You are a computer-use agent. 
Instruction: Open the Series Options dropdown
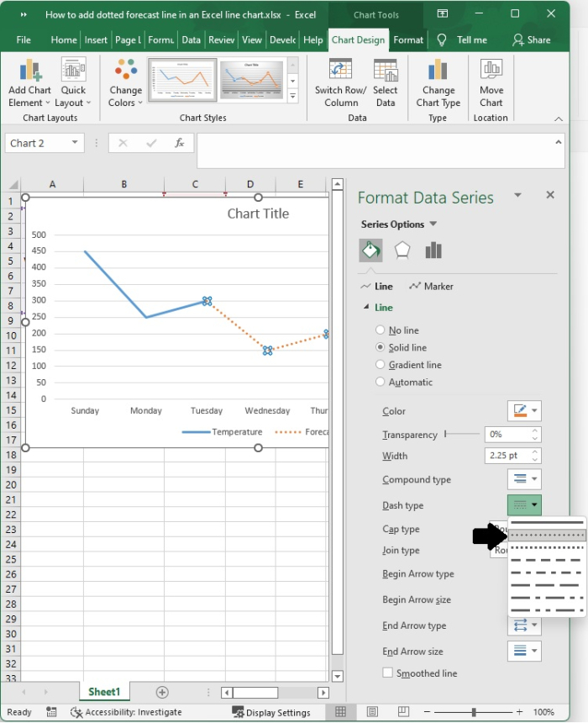click(399, 224)
